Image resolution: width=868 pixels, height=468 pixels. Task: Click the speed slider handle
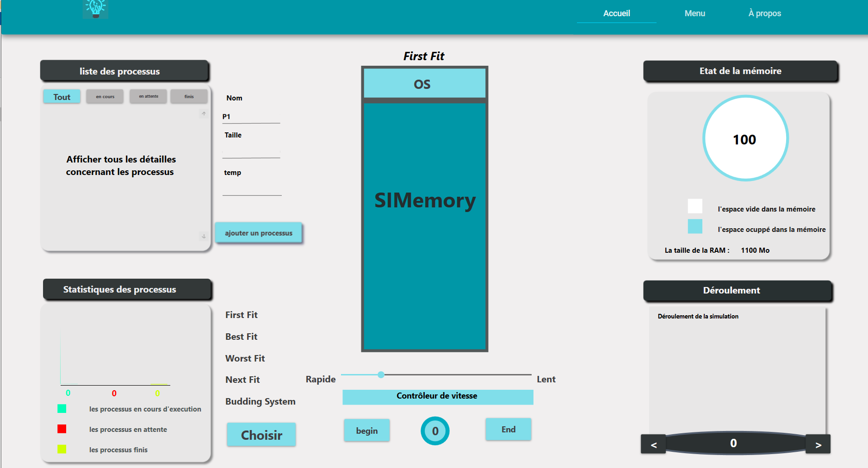380,375
